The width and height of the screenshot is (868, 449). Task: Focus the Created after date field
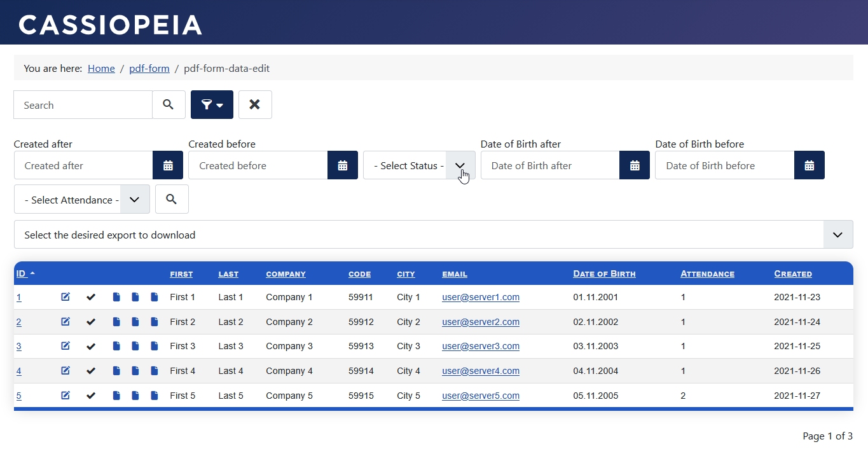pyautogui.click(x=83, y=165)
